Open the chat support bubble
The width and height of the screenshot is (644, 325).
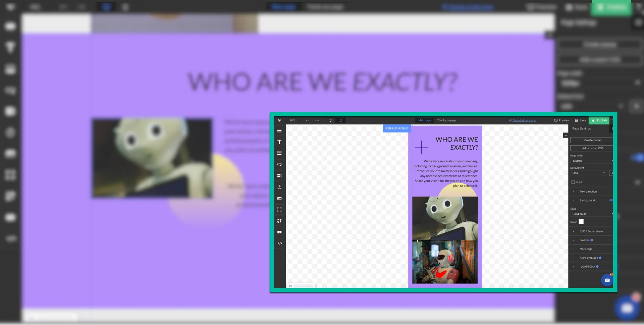point(607,280)
